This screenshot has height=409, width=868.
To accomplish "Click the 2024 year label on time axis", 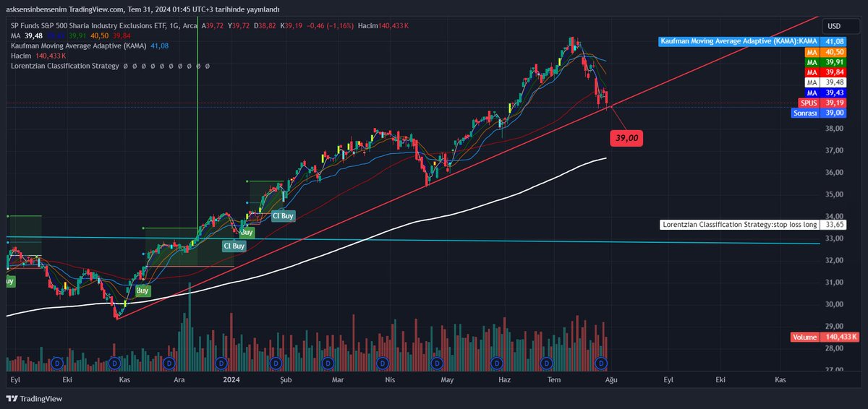I will click(232, 379).
